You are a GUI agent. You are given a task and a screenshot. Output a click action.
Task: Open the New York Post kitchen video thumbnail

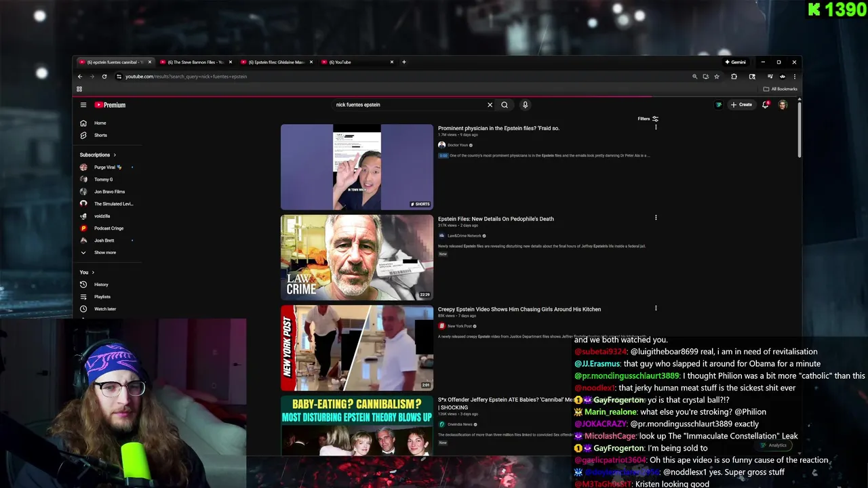coord(357,348)
